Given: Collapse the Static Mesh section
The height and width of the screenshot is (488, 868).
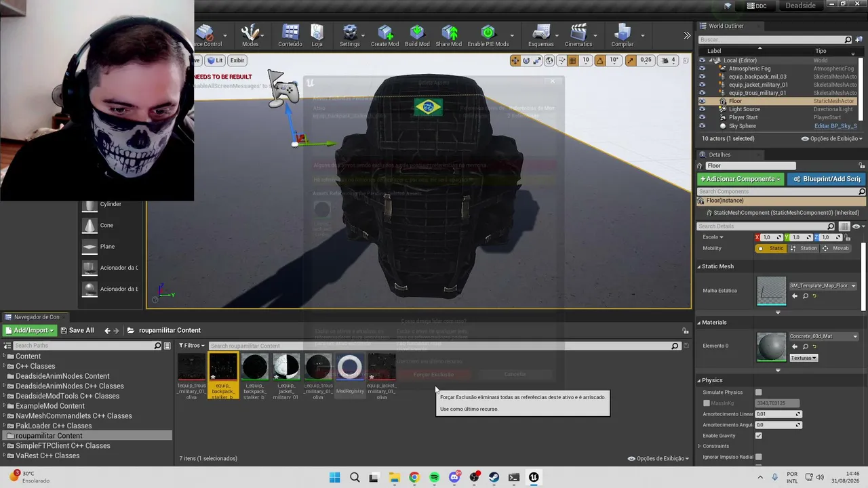Looking at the screenshot, I should point(699,266).
